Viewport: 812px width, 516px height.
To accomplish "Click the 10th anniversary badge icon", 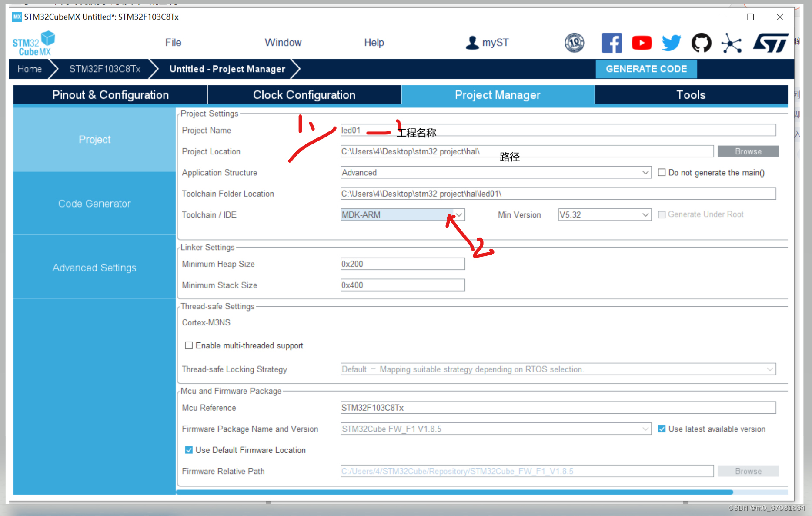I will point(574,43).
